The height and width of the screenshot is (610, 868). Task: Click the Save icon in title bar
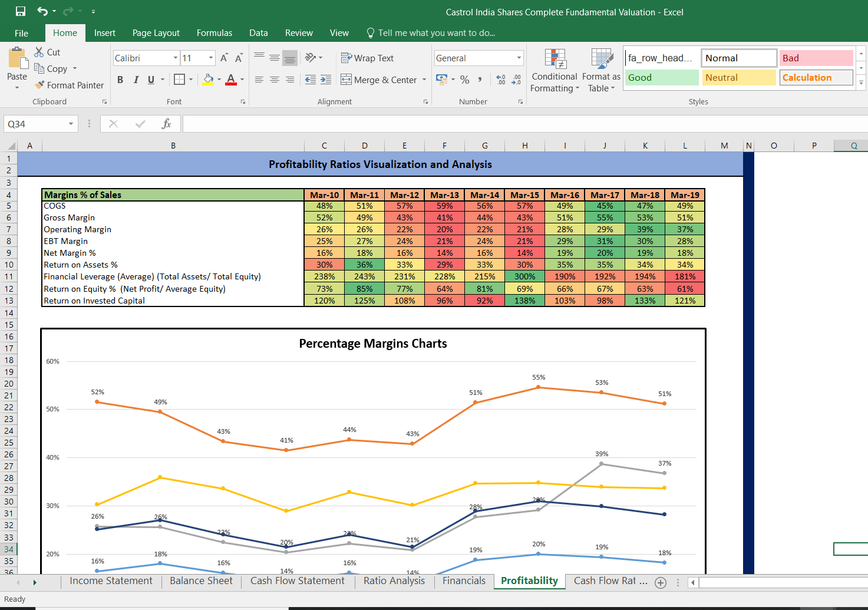21,11
